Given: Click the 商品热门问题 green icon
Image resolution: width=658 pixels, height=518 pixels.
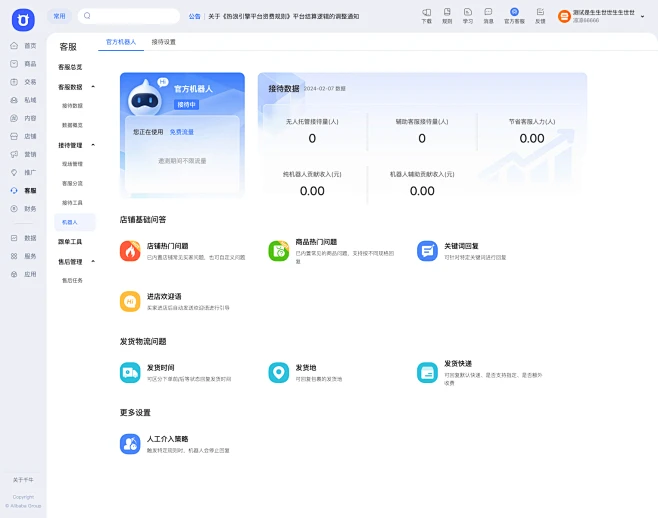Looking at the screenshot, I should [278, 251].
